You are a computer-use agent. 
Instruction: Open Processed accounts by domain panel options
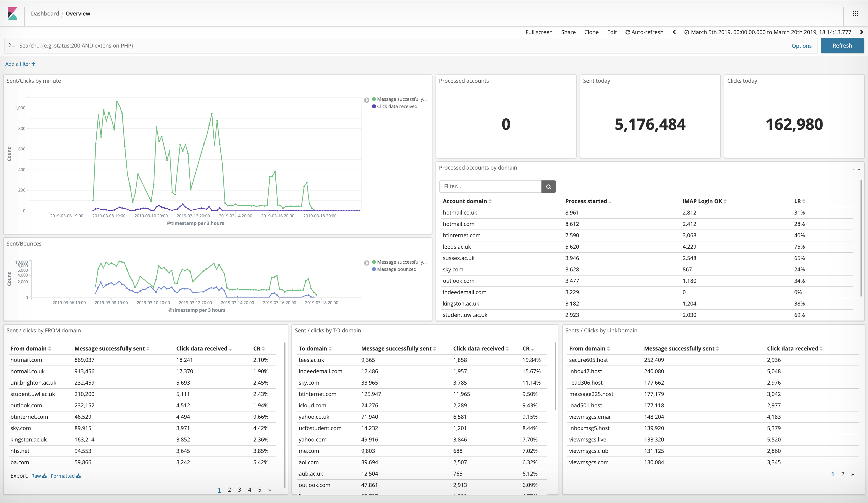[856, 170]
